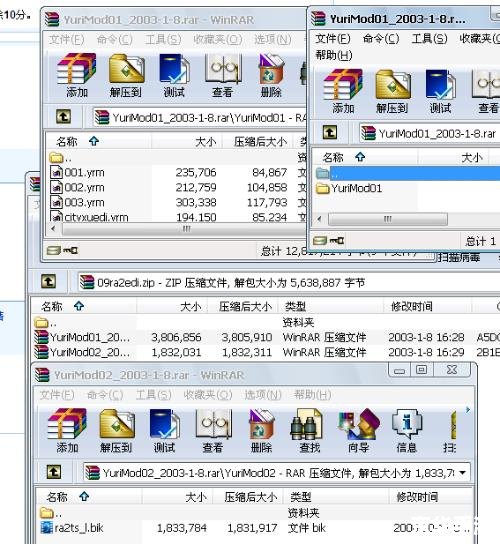This screenshot has width=500, height=544.
Task: Click key password icon in top-left window status bar
Action: tap(70, 250)
